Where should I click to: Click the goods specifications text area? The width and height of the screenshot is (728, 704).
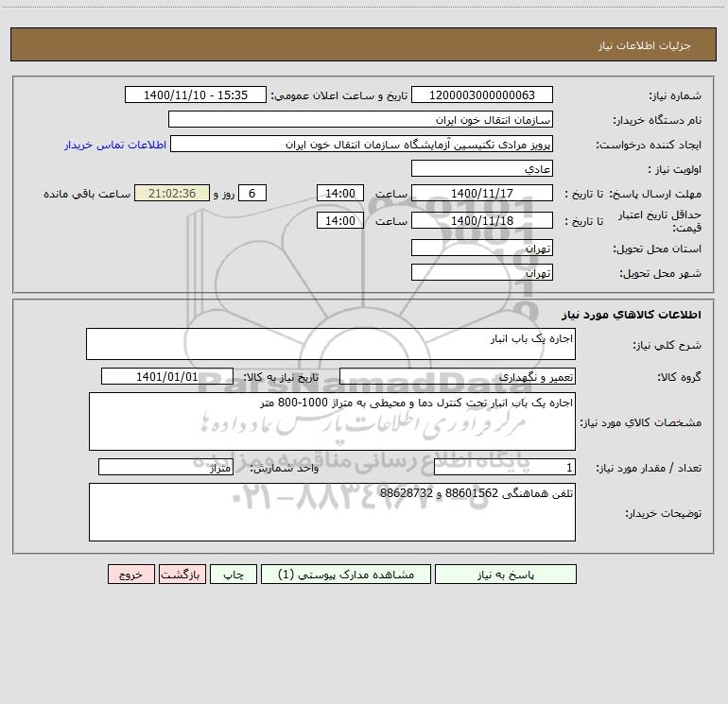pos(332,421)
